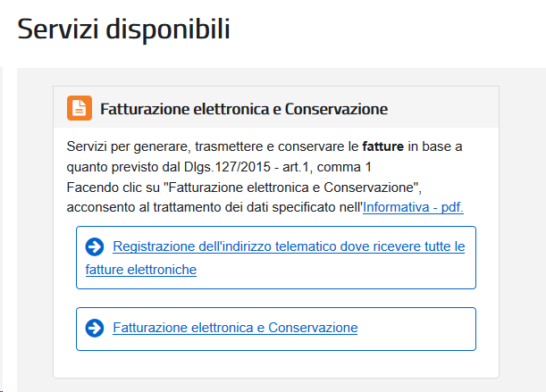This screenshot has height=392, width=546.
Task: Click the gray header strip of the card
Action: (x=276, y=107)
